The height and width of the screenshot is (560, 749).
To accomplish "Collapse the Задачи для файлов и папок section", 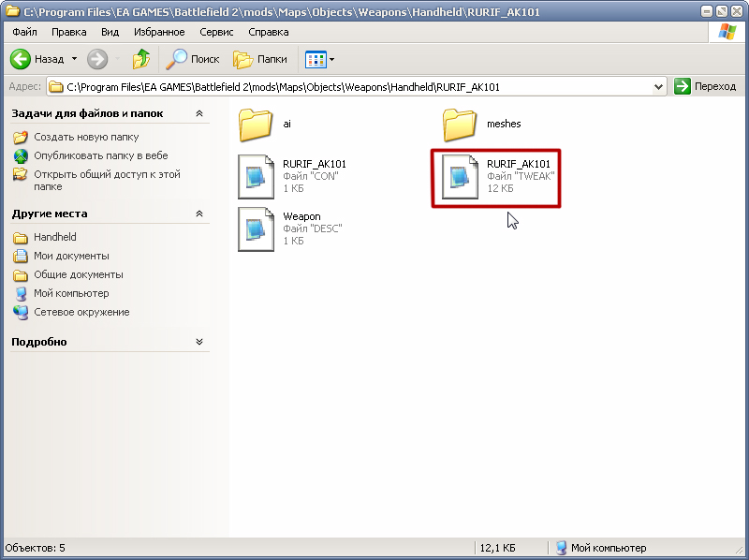I will 199,113.
